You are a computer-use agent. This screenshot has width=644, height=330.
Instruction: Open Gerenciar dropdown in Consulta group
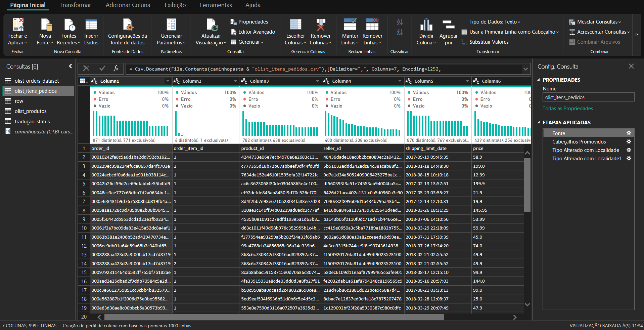247,42
